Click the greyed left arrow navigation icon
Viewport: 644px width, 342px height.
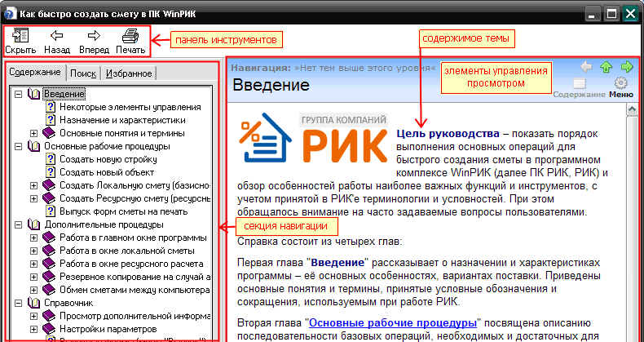click(586, 67)
